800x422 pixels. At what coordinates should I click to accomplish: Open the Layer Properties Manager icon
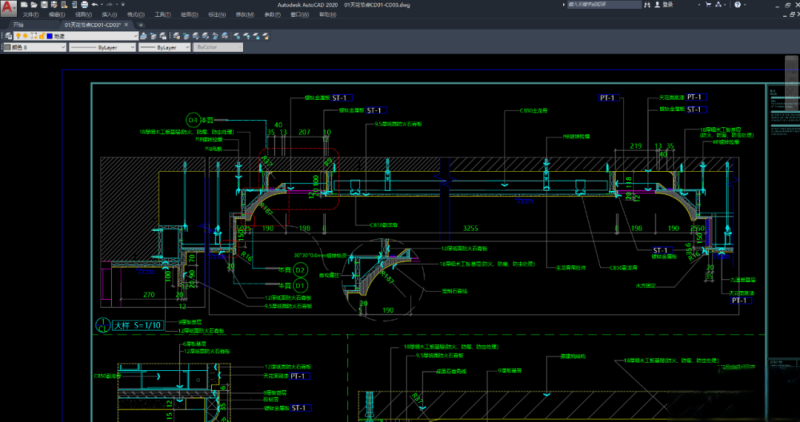(6, 35)
